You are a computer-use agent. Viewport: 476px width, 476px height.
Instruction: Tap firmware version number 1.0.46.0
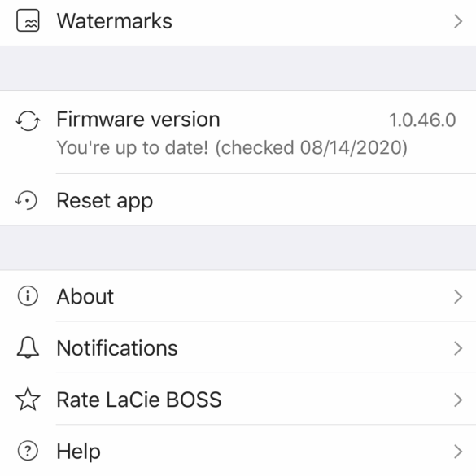pyautogui.click(x=422, y=120)
